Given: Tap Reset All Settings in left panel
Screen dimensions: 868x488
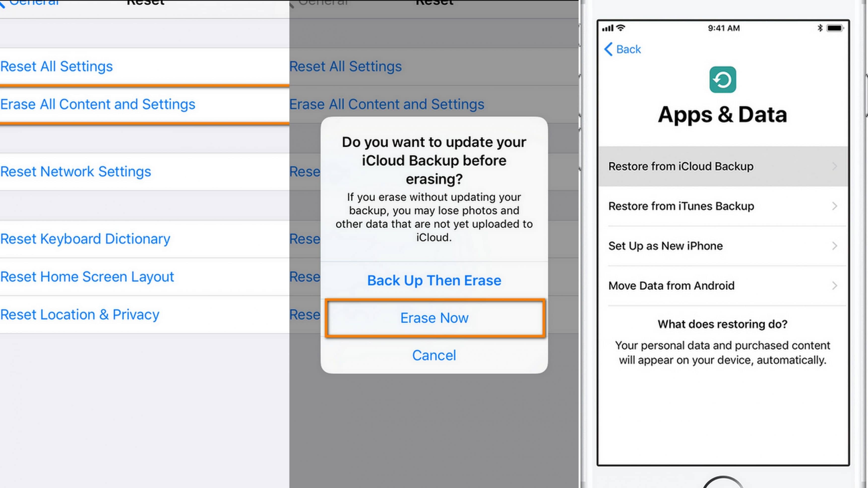Looking at the screenshot, I should 57,66.
